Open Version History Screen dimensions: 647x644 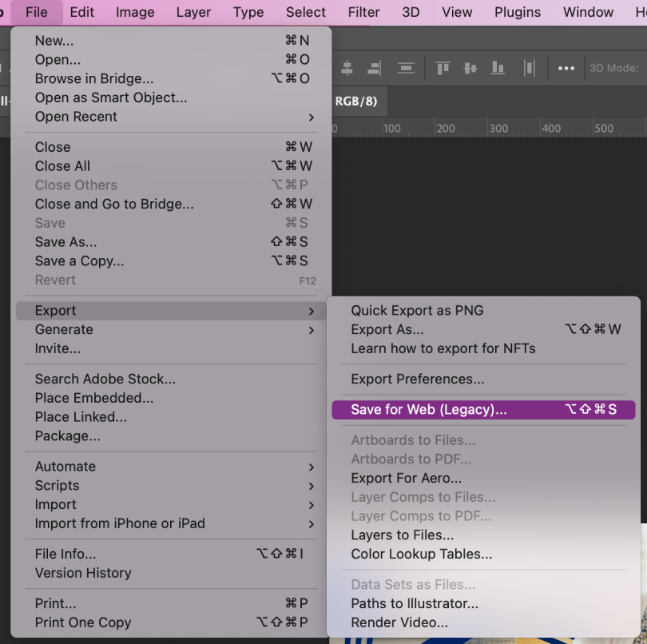[171, 573]
